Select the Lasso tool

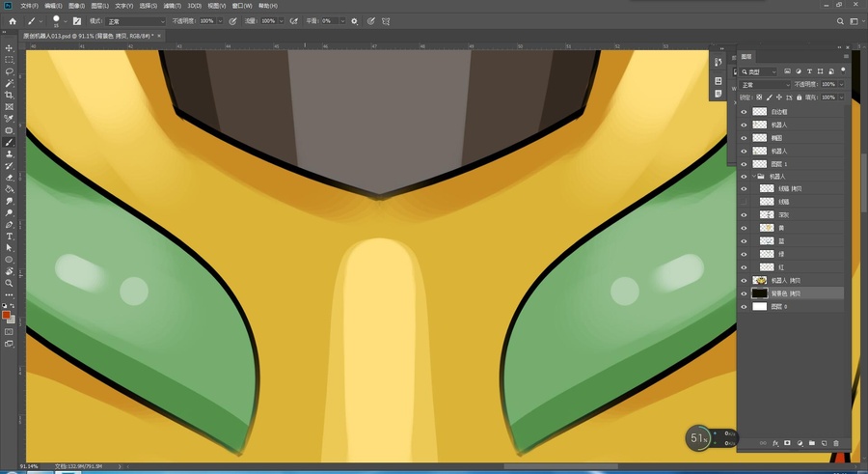[9, 71]
